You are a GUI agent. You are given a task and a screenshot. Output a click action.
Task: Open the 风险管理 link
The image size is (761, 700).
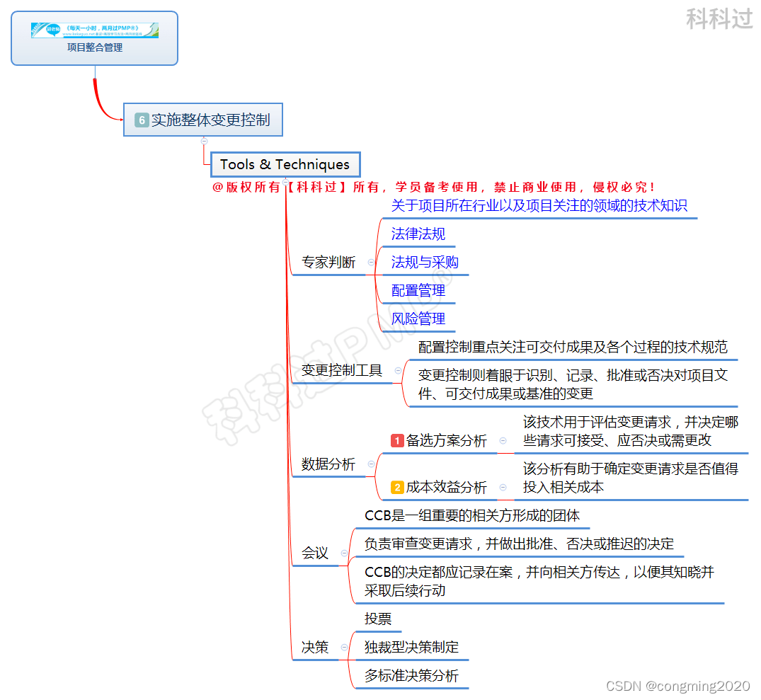pos(418,319)
